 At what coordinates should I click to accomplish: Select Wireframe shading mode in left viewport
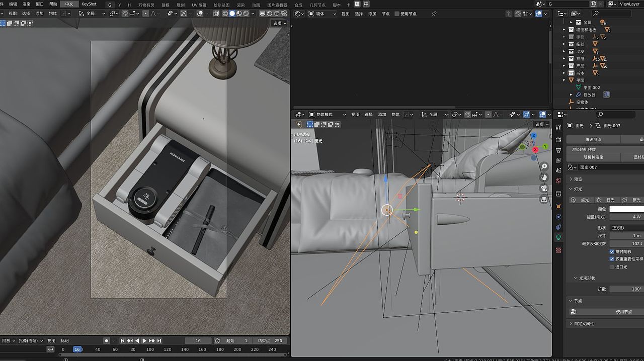225,14
